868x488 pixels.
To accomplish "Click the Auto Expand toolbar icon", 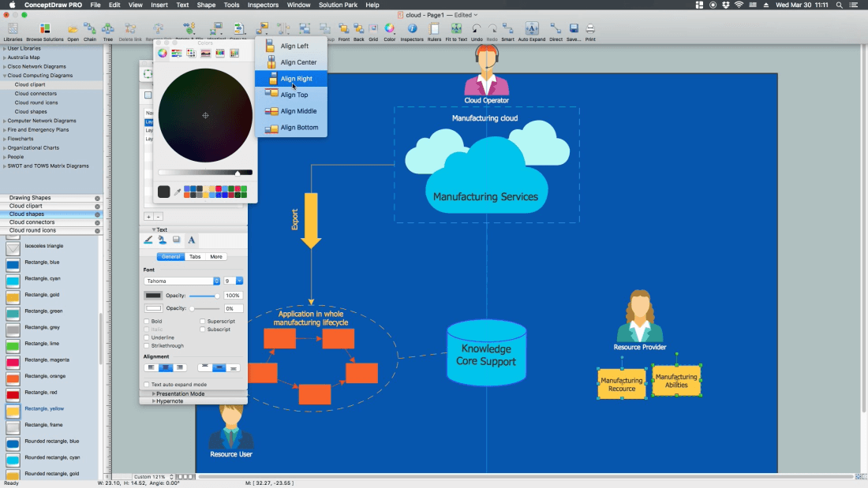I will 532,30.
